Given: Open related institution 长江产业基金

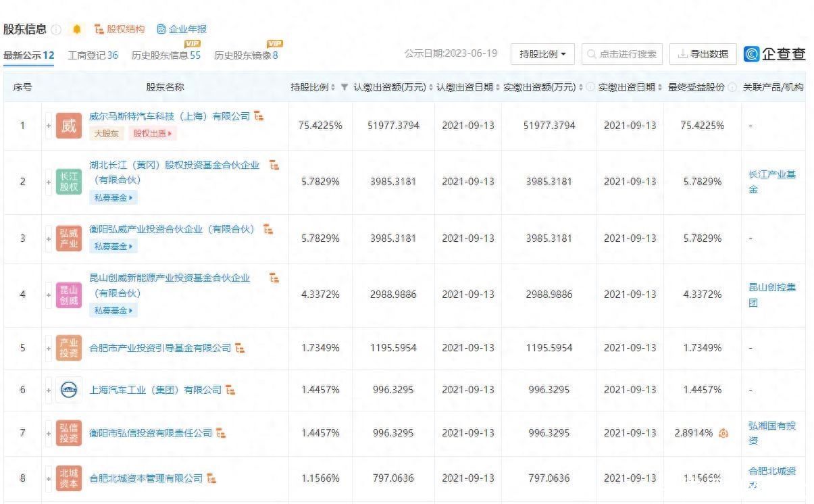Looking at the screenshot, I should [772, 182].
